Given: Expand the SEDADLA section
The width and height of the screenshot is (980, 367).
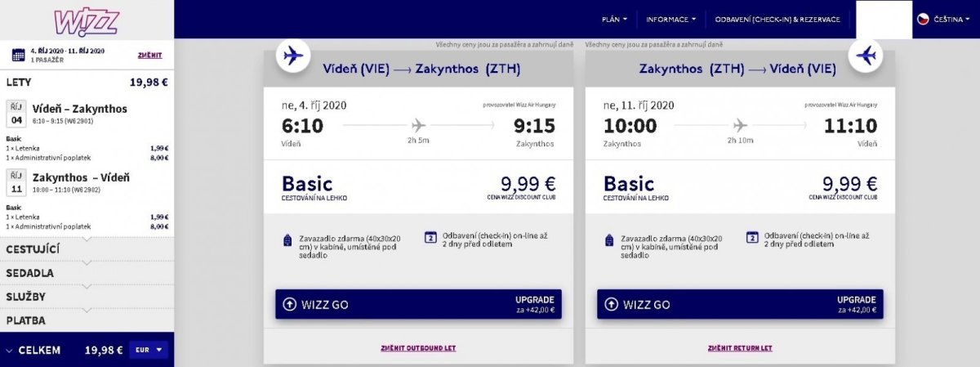Looking at the screenshot, I should [x=30, y=272].
